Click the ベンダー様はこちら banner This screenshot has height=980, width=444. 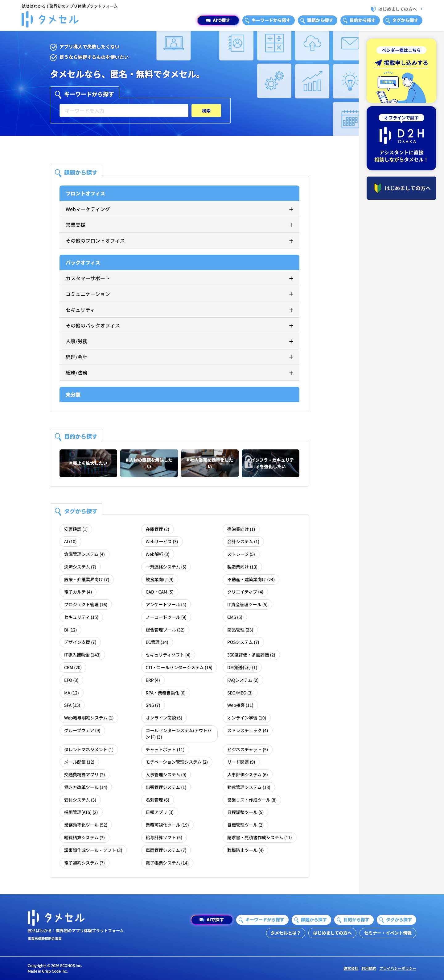[401, 71]
